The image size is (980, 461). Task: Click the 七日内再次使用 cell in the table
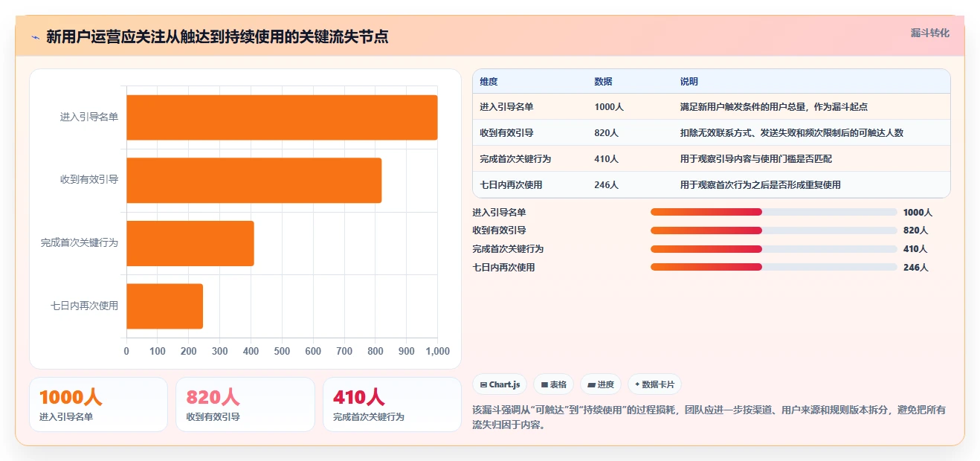(x=511, y=185)
